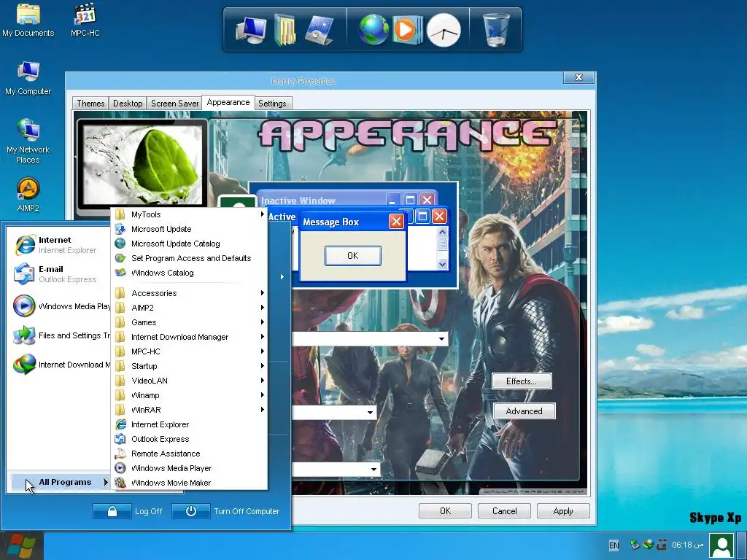The image size is (747, 560).
Task: Expand the MPC-HC program folder
Action: click(x=189, y=351)
